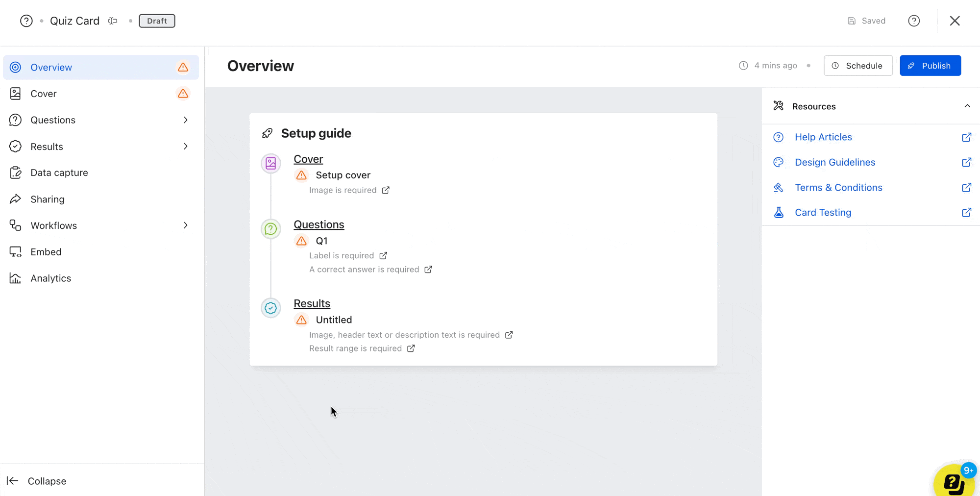The image size is (980, 496).
Task: Open the link icon beside Label is required
Action: tap(383, 256)
